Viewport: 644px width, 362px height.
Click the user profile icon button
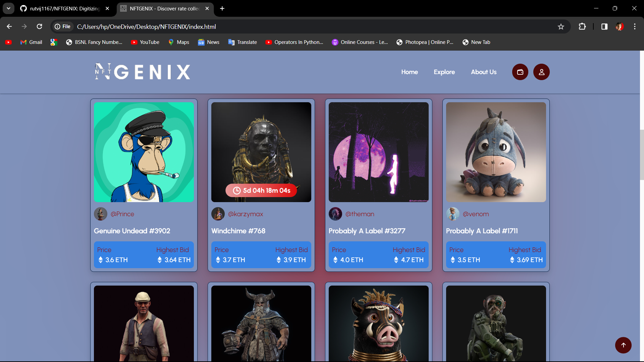(x=541, y=72)
